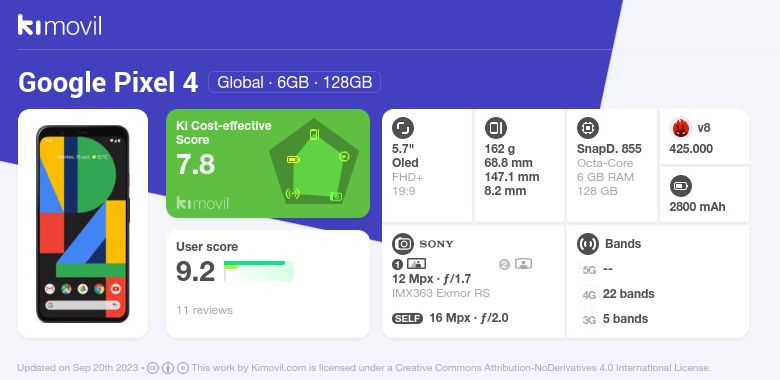Click the 4G 22 bands entry
Screen dimensions: 780x380
tap(617, 294)
